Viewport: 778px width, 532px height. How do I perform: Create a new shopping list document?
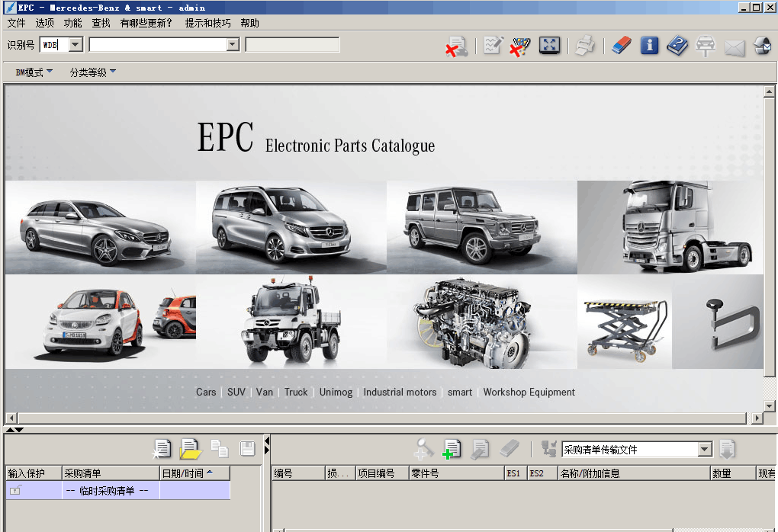[x=162, y=449]
